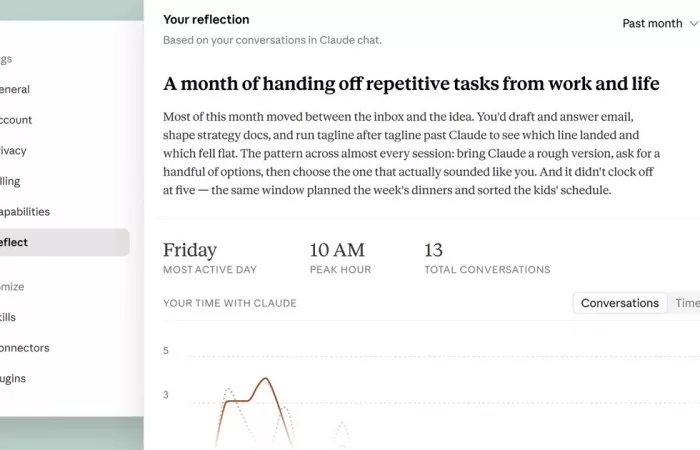Screen dimensions: 700x450
Task: Click the 13 total conversations stat
Action: click(487, 258)
